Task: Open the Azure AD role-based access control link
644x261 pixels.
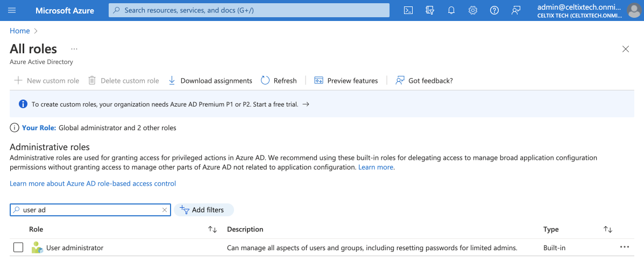Action: (93, 184)
